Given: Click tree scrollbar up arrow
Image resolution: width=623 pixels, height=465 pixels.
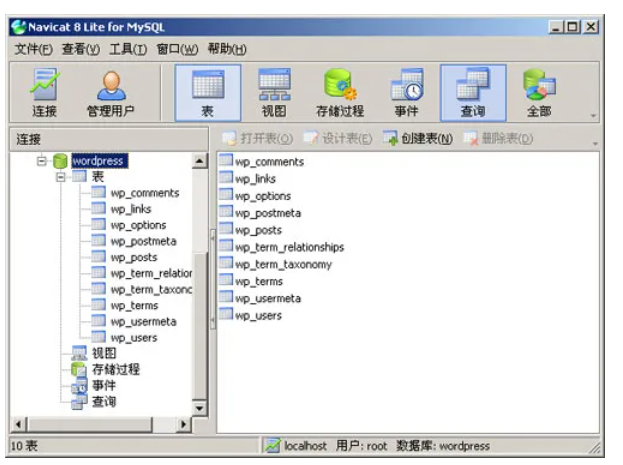Looking at the screenshot, I should pos(199,161).
